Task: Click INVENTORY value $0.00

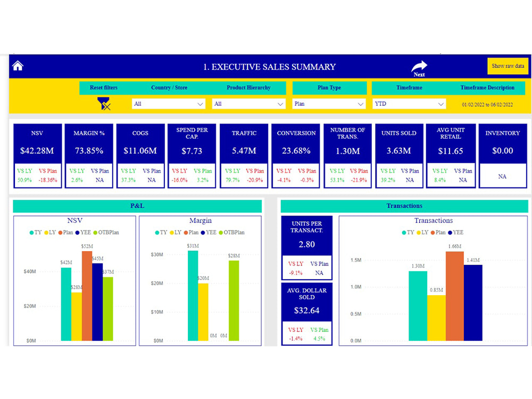Action: pos(503,151)
